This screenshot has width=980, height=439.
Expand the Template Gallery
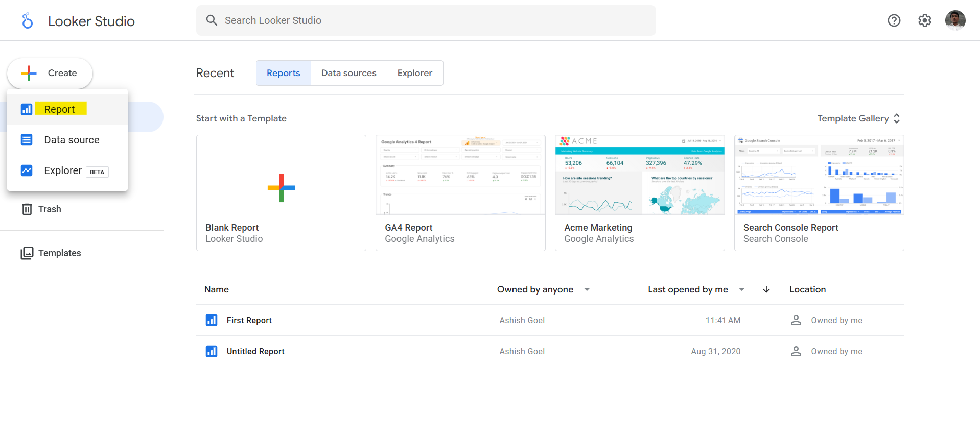(x=858, y=118)
